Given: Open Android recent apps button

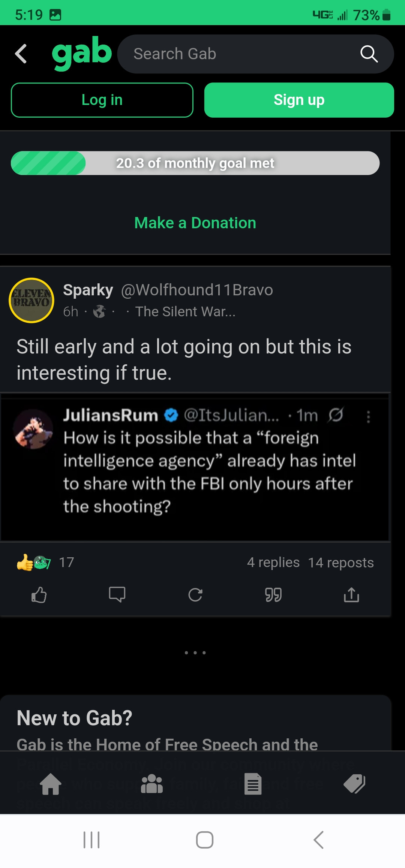Looking at the screenshot, I should (x=91, y=840).
